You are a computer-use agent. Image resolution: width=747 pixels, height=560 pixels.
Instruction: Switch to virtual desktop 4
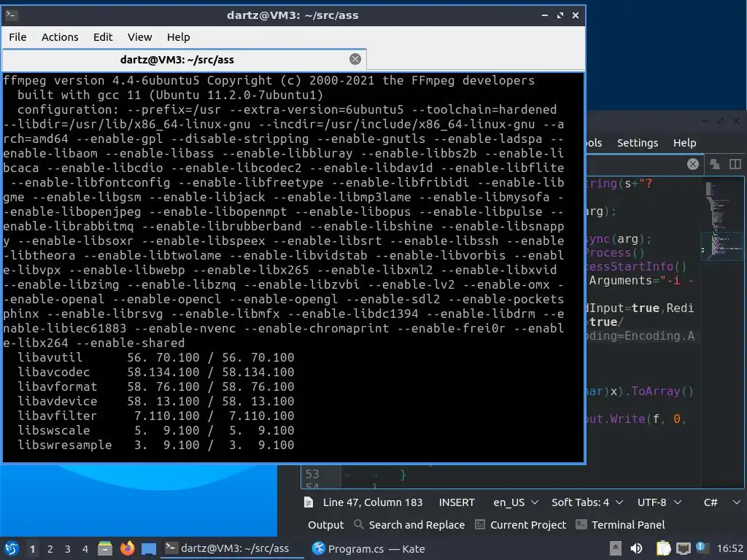click(x=85, y=549)
